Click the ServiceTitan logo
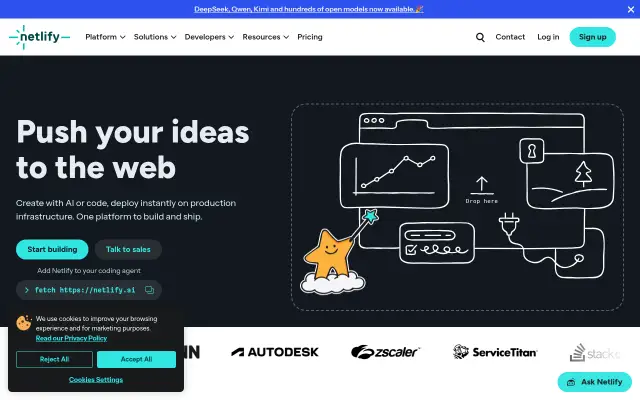Screen dimensions: 640x400 pos(495,352)
